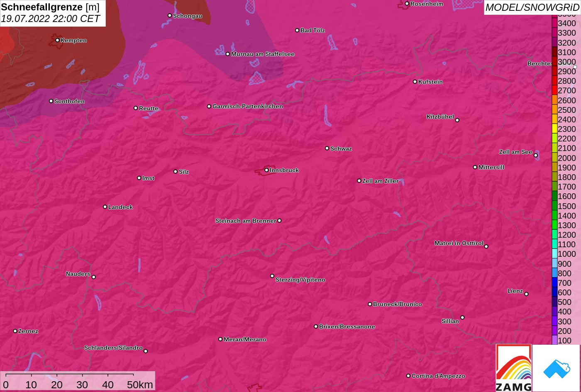Click the Nauders location dot
This screenshot has height=392, width=581.
(x=93, y=277)
